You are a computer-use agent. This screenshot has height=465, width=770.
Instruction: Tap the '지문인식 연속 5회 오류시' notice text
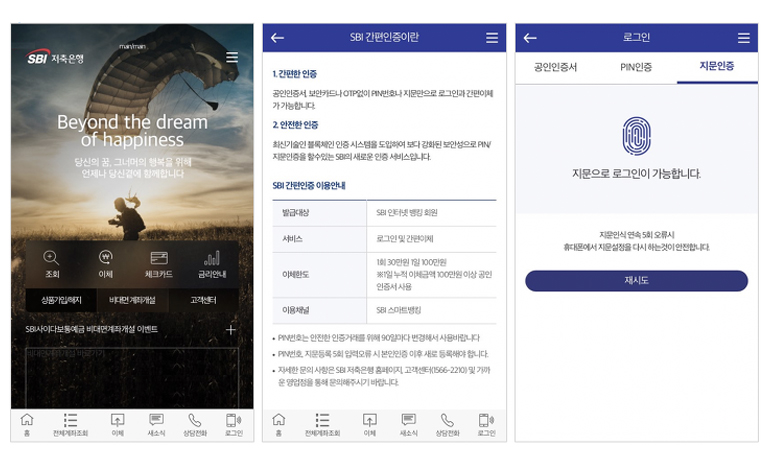[636, 235]
